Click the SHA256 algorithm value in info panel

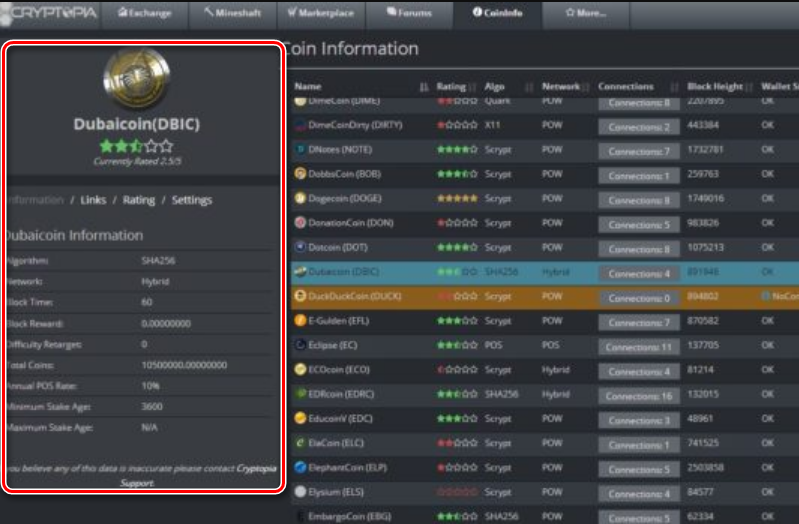coord(158,260)
